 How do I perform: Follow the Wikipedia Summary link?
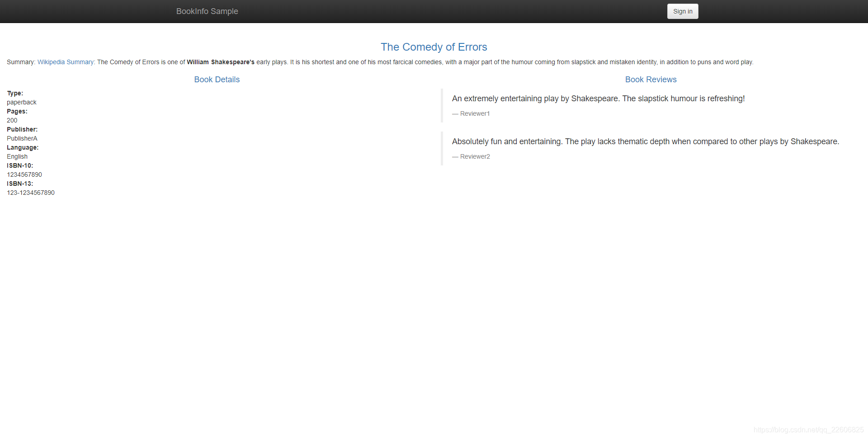pyautogui.click(x=66, y=62)
